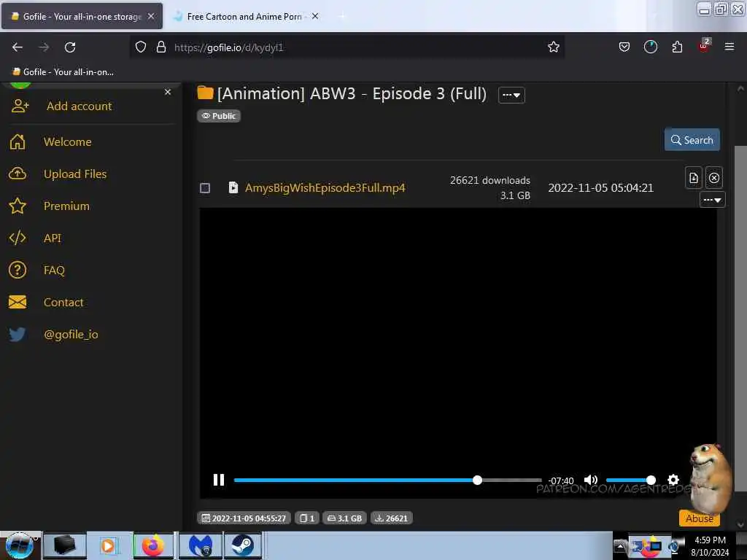747x560 pixels.
Task: Click the tracking protection shield icon
Action: (141, 47)
